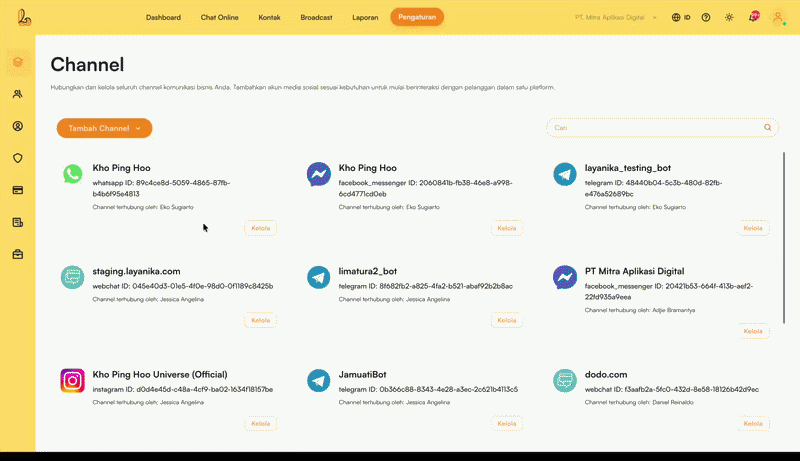The width and height of the screenshot is (800, 461).
Task: Click Kelola on the layanika_testing_bot channel
Action: tap(753, 228)
